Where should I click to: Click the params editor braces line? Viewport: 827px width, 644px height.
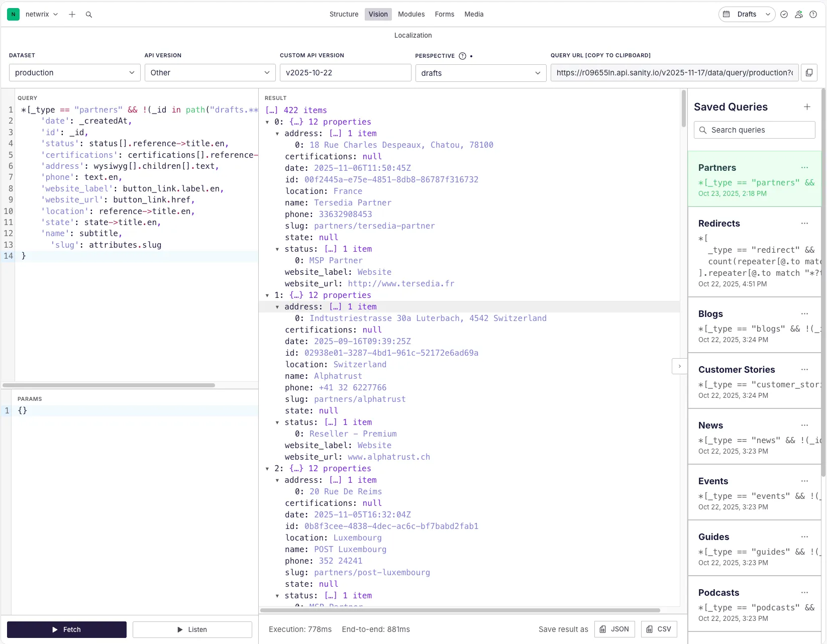[136, 410]
